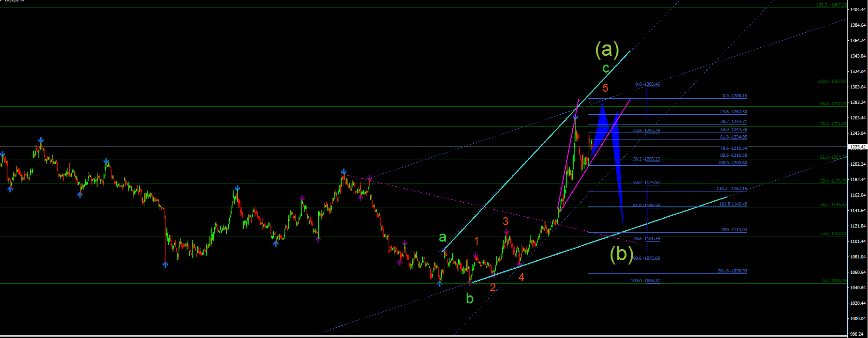Click the Fibonacci label "0.0 -1303.46"

point(648,84)
